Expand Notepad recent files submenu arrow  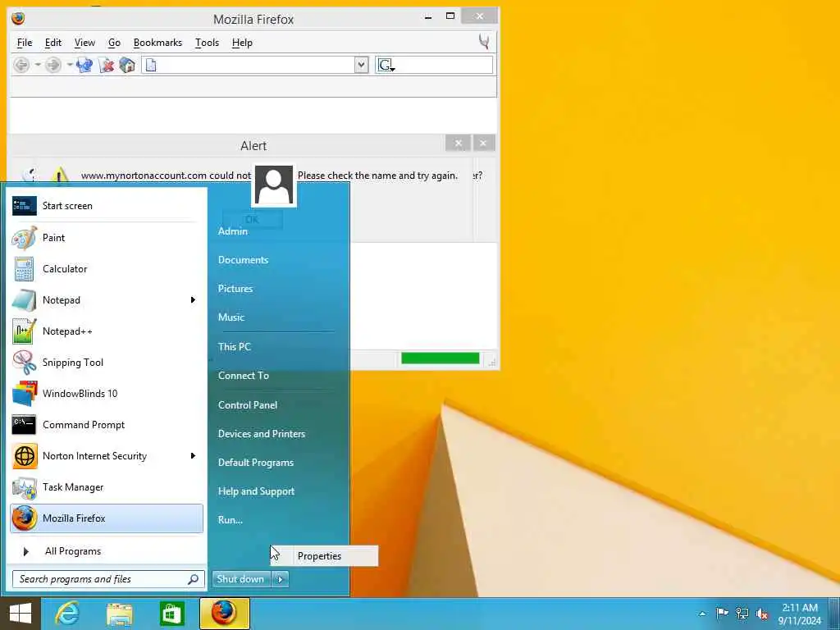(193, 300)
